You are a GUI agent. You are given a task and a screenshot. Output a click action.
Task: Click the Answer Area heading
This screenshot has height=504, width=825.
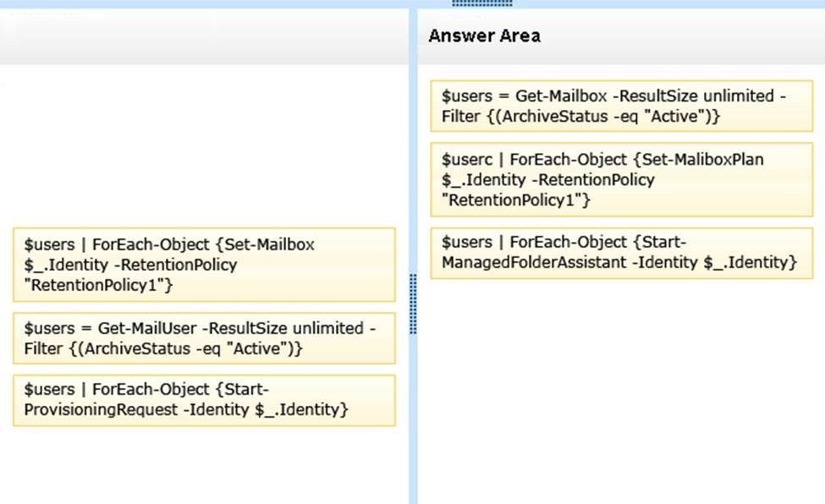(x=484, y=36)
